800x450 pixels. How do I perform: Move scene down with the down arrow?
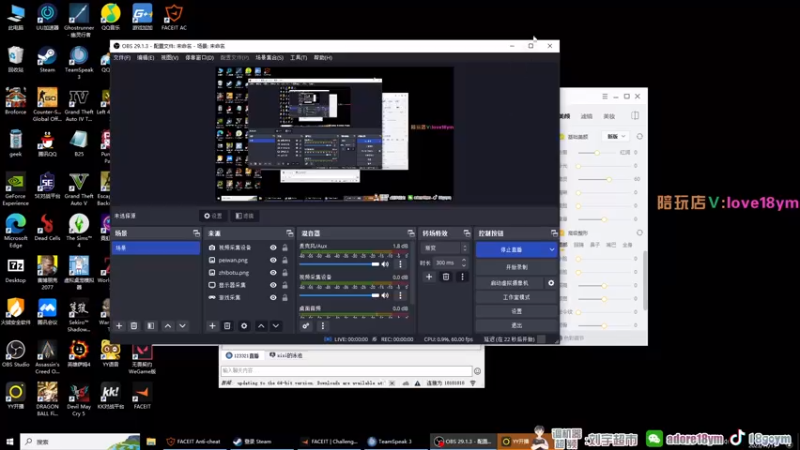tap(182, 326)
